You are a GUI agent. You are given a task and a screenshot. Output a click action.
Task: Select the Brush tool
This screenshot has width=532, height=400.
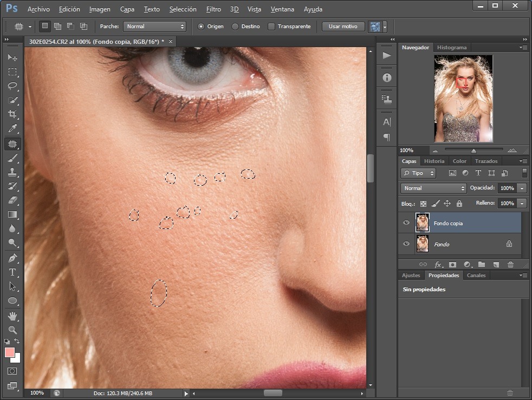click(12, 158)
